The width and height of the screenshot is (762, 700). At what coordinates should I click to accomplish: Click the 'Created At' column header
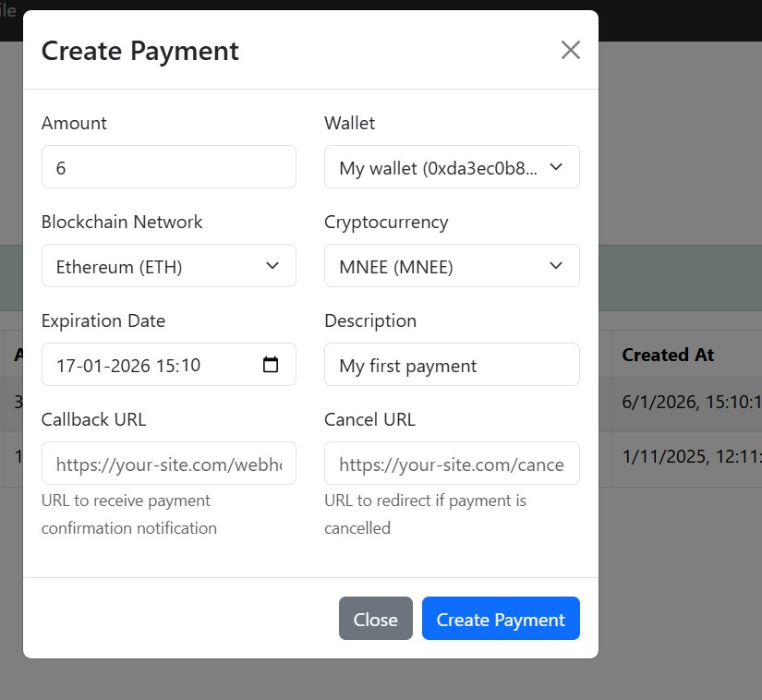coord(668,355)
